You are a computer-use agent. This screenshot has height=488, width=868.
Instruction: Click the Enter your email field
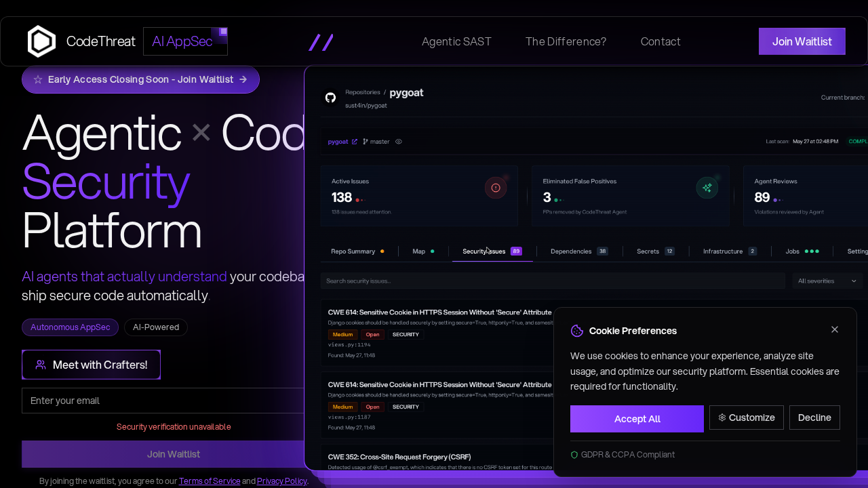(163, 401)
